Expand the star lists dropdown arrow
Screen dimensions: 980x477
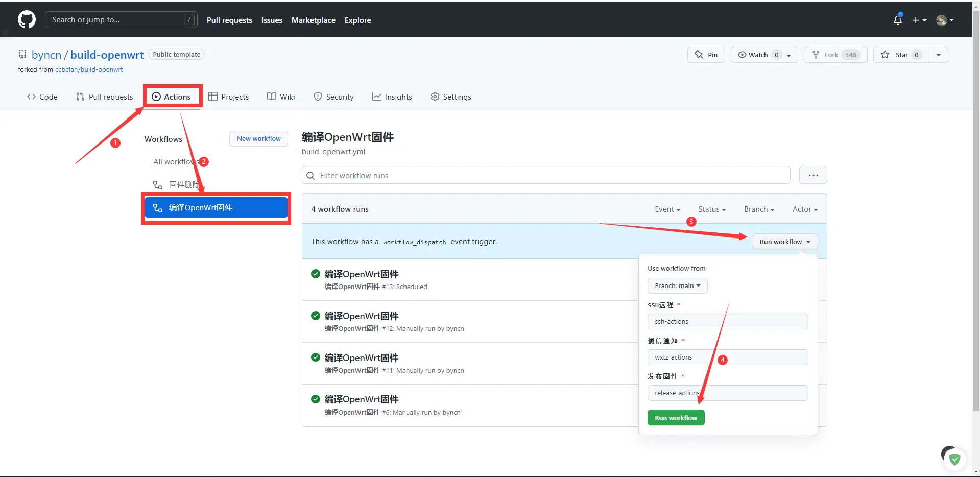(938, 55)
